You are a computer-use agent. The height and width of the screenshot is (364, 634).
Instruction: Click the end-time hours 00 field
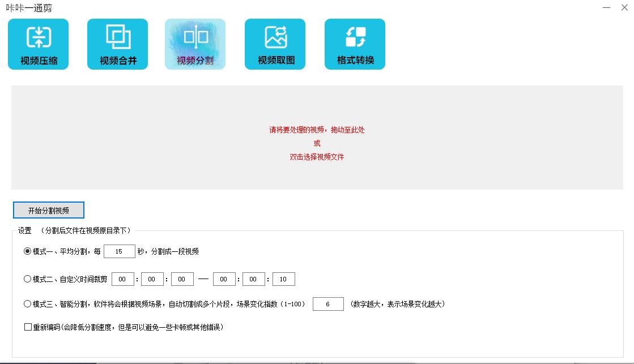click(x=224, y=279)
